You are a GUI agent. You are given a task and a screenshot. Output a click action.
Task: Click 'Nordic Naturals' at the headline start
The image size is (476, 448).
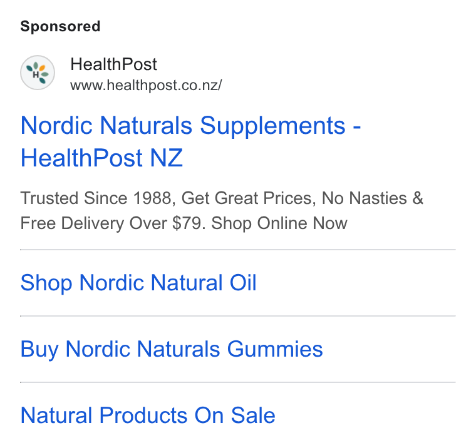coord(106,125)
